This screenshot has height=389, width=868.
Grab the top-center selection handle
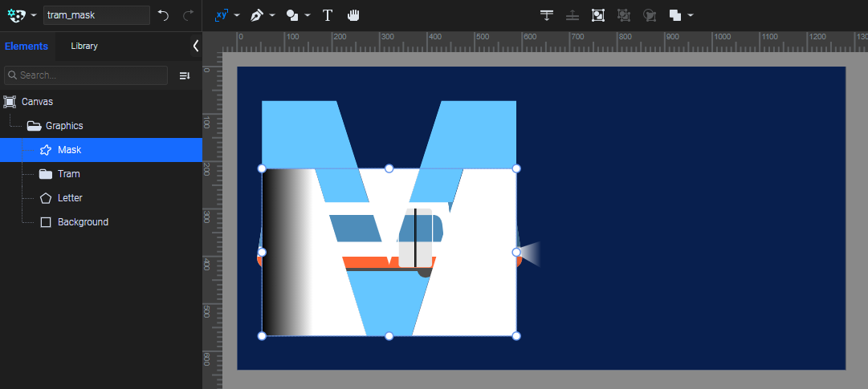[x=389, y=168]
